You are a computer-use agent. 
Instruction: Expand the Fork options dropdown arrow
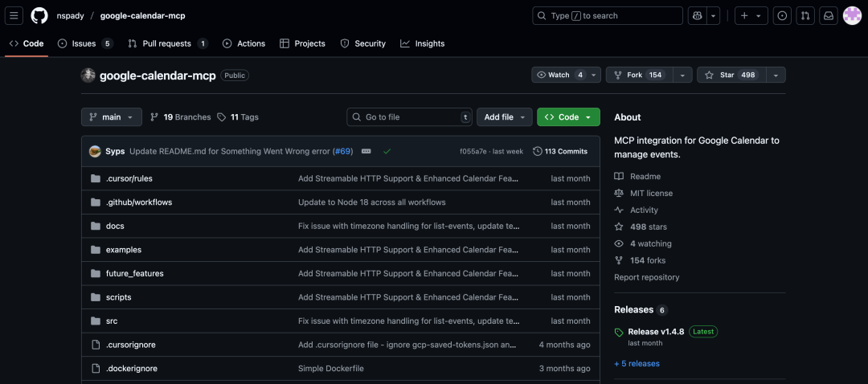point(682,75)
